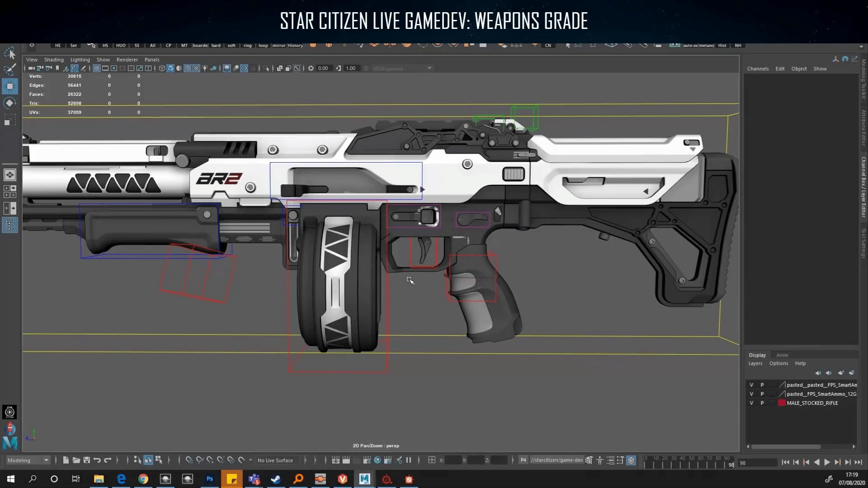Open the Outliner layout icon in the toolbox
868x488 pixels.
[x=10, y=225]
